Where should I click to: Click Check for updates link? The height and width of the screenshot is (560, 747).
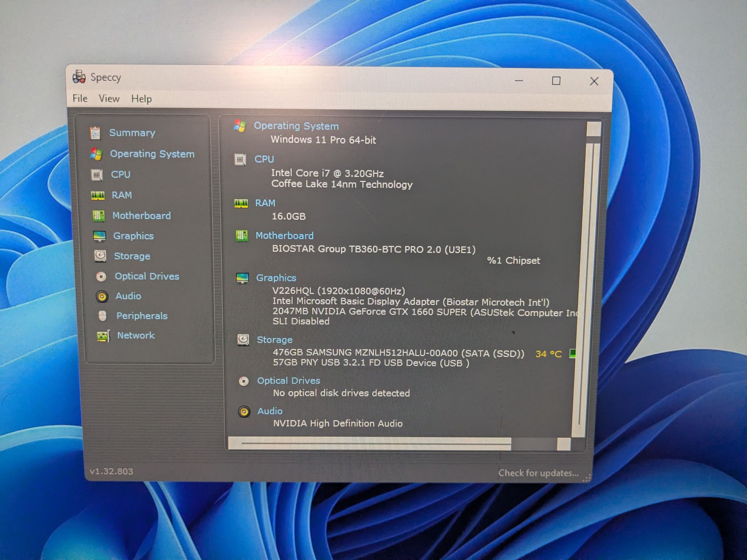(538, 473)
